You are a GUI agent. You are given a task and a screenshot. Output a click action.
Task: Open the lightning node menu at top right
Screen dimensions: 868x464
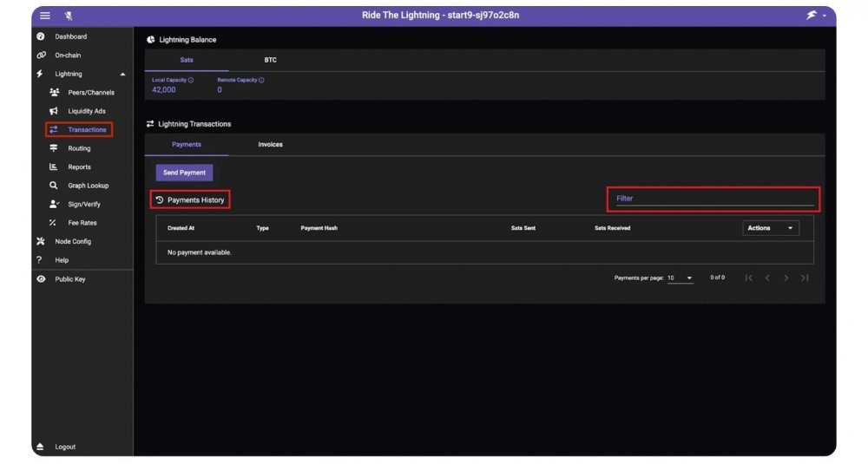tap(816, 15)
